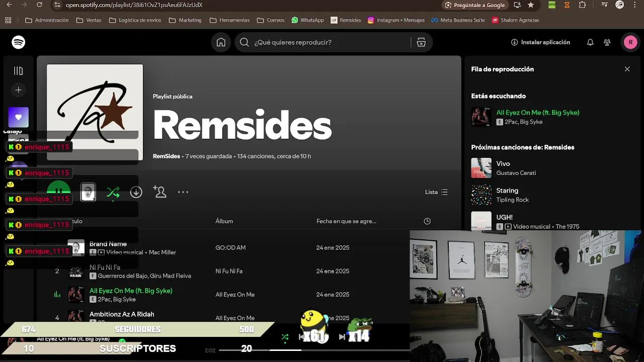Open Chrome three-dot menu

click(x=635, y=5)
